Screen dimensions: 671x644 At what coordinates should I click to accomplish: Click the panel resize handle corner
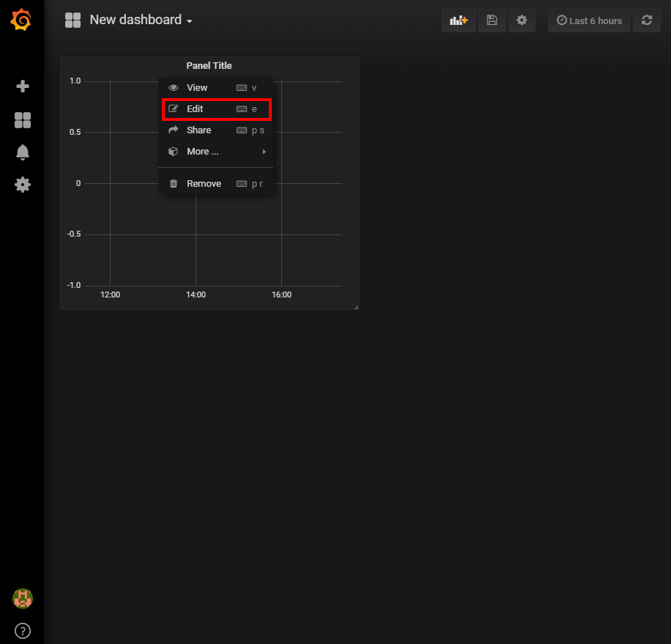tap(357, 306)
